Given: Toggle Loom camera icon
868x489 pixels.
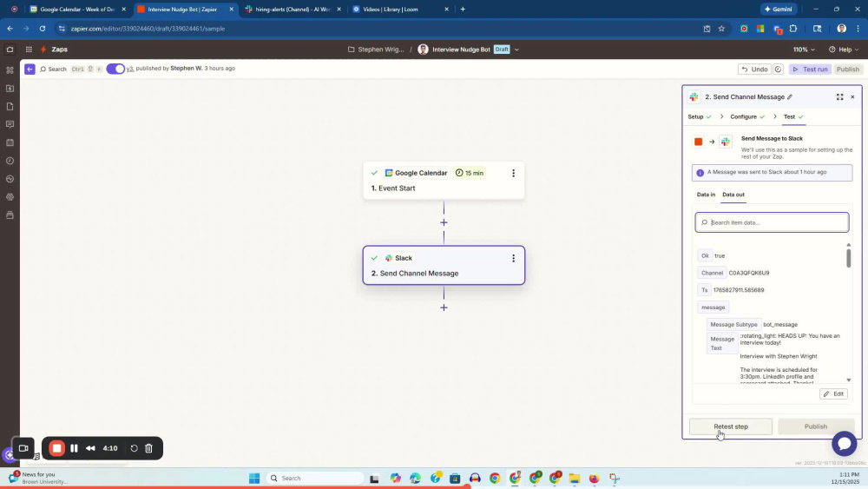Looking at the screenshot, I should [23, 448].
